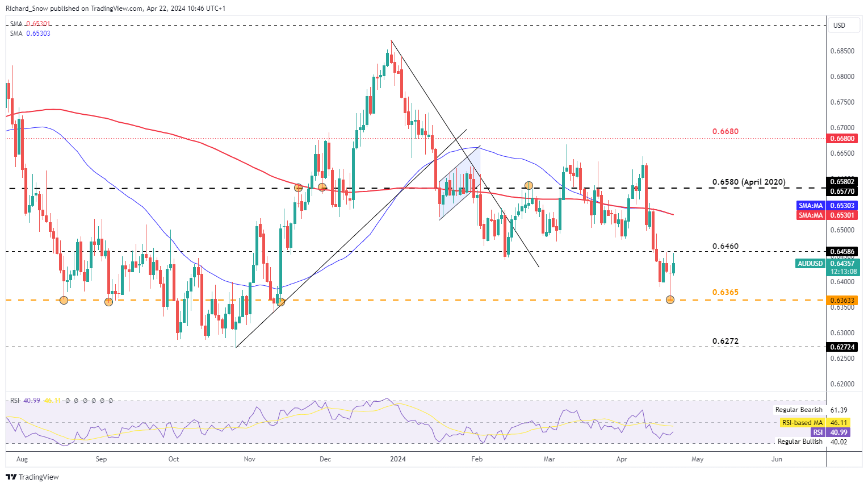868x487 pixels.
Task: Click the AUDUSD 0.64357 last price tag
Action: [x=827, y=264]
